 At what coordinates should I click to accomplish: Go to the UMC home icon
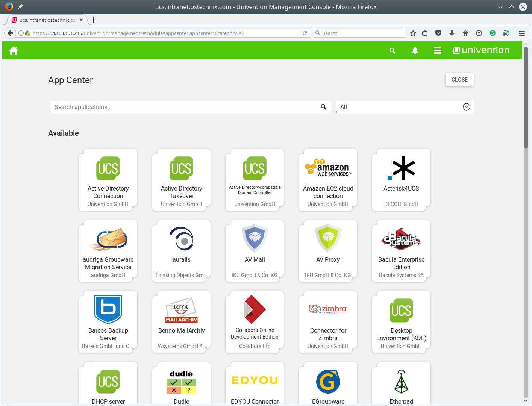(x=14, y=50)
